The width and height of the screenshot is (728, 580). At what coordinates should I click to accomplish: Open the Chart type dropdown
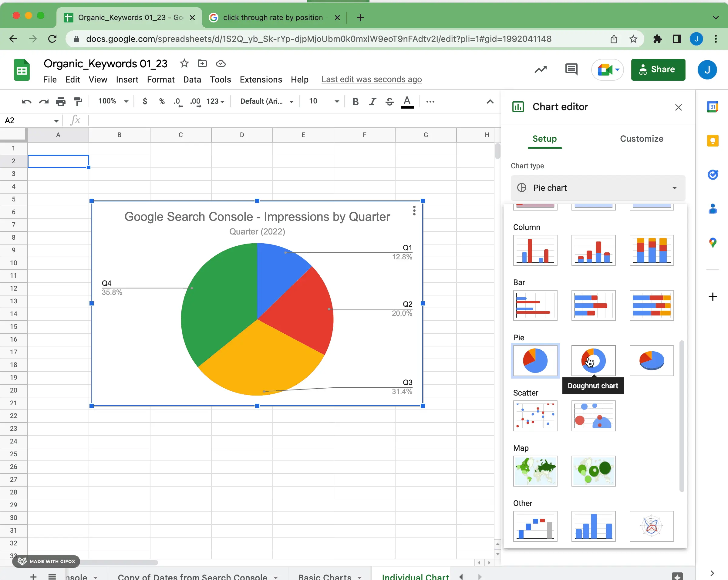pyautogui.click(x=597, y=187)
